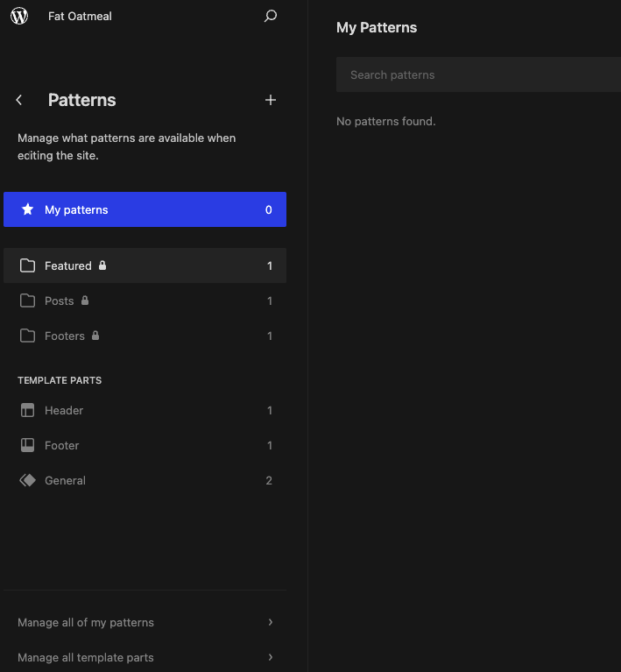
Task: Click the Posts folder icon
Action: (x=28, y=301)
